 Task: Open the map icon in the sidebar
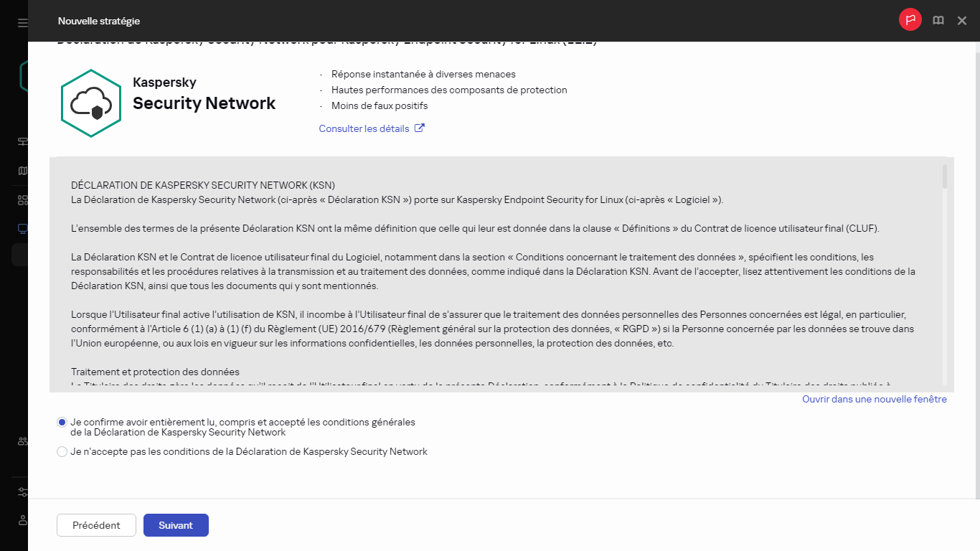22,171
